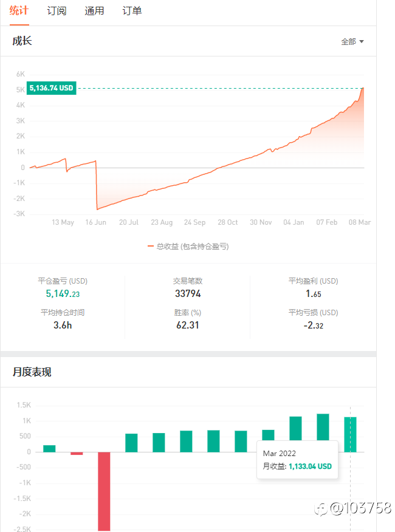
Task: Select the tallest green monthly bar
Action: point(323,427)
